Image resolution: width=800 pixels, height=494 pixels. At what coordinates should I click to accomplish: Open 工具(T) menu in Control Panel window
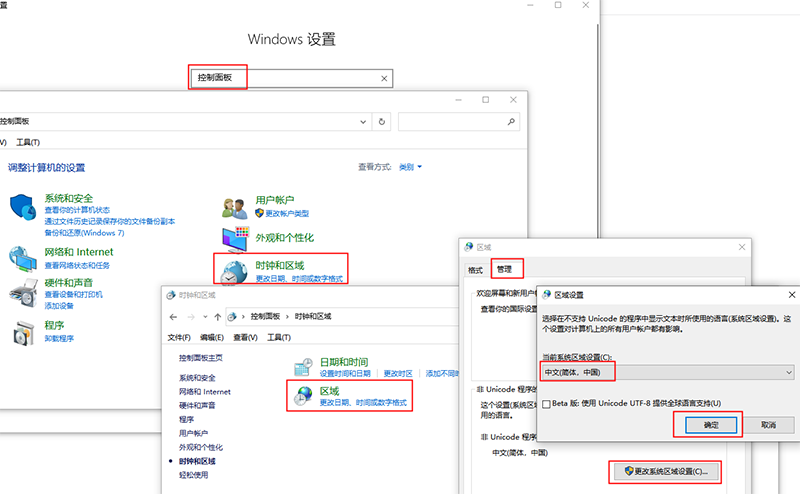[x=28, y=142]
